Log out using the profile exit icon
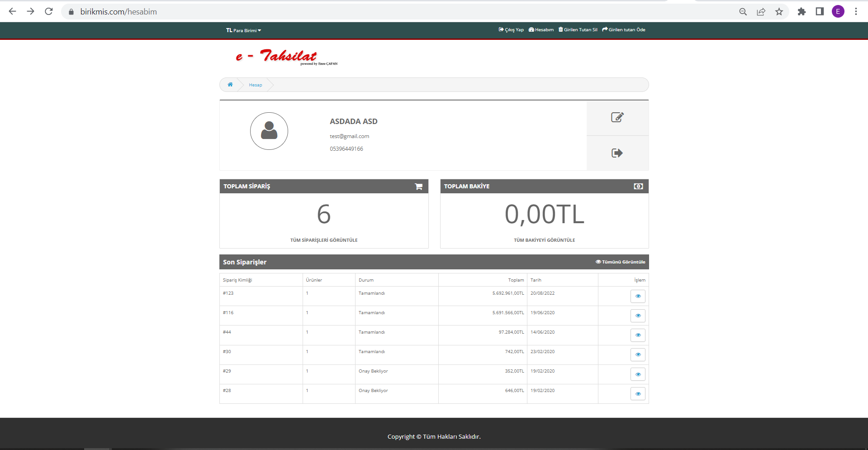Image resolution: width=868 pixels, height=450 pixels. pos(617,153)
